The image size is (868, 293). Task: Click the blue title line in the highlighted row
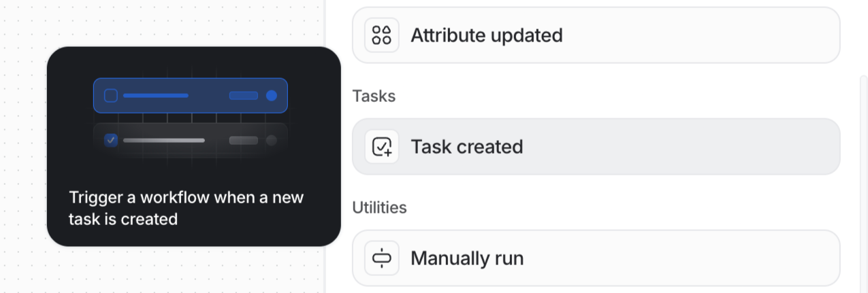(155, 96)
